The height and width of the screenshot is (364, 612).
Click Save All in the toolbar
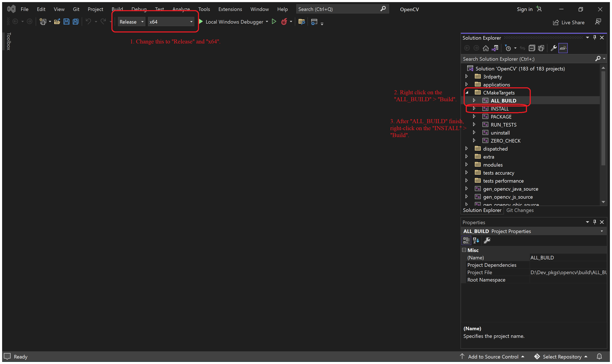[x=76, y=22]
